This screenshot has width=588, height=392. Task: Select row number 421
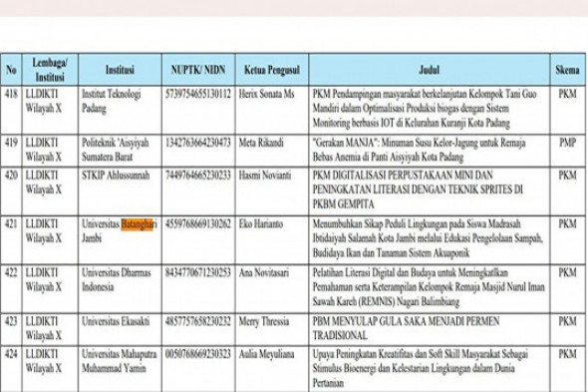tap(11, 224)
